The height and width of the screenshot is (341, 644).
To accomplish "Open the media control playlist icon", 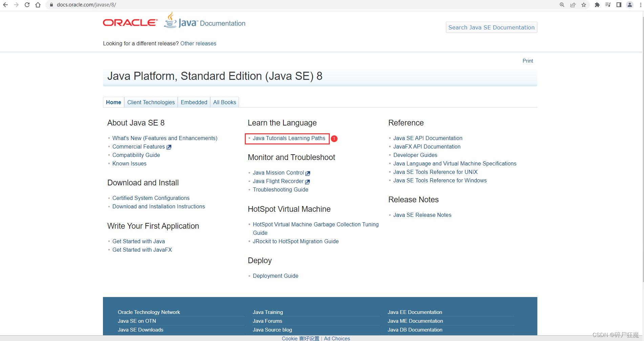I will [x=608, y=5].
